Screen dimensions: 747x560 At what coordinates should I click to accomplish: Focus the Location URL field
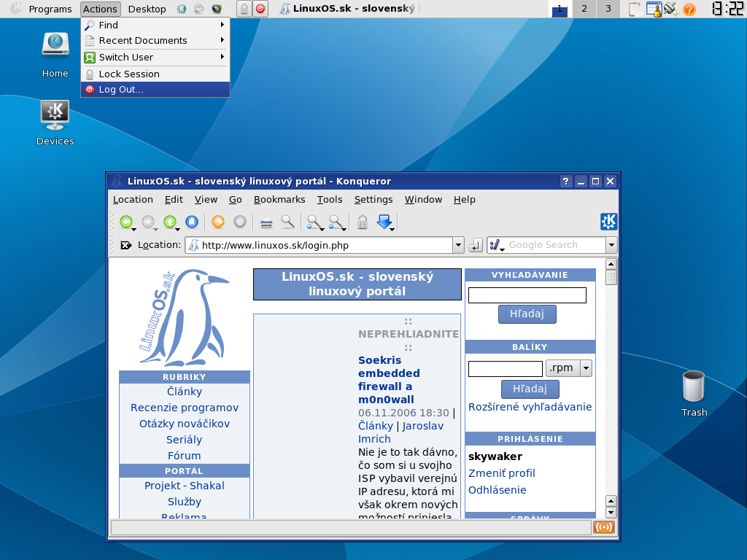pos(320,245)
